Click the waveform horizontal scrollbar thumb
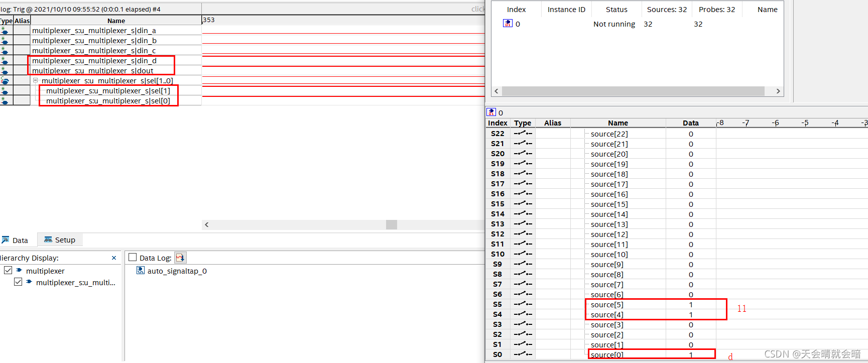This screenshot has height=363, width=868. coord(392,224)
